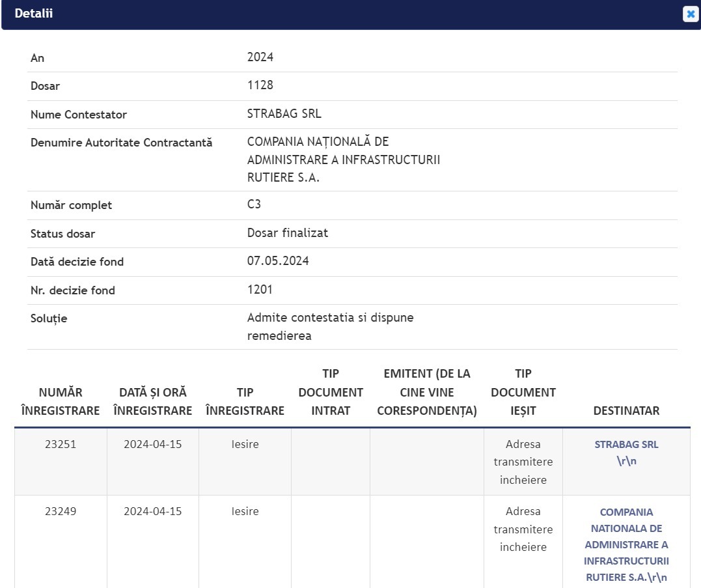Viewport: 701px width, 588px height.
Task: Select the Denumire Autoritate Contractantă label
Action: [x=121, y=143]
